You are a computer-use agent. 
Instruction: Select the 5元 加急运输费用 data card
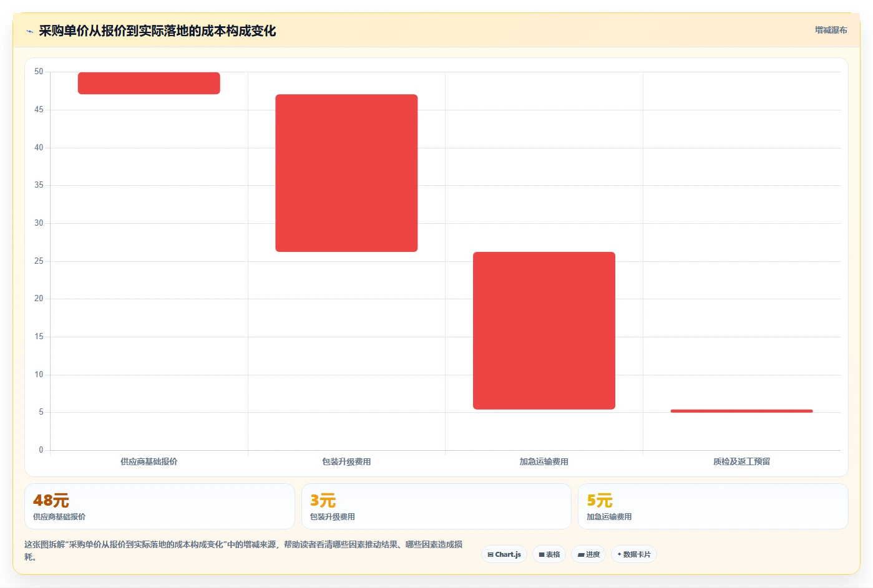pyautogui.click(x=713, y=506)
